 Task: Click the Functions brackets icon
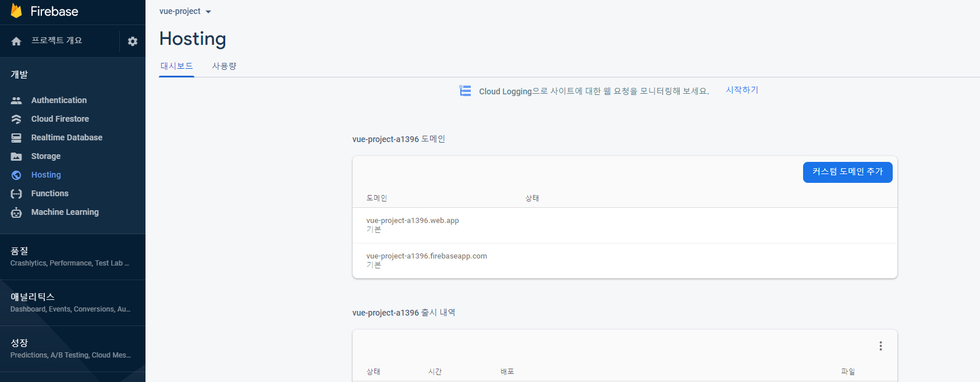pos(16,194)
